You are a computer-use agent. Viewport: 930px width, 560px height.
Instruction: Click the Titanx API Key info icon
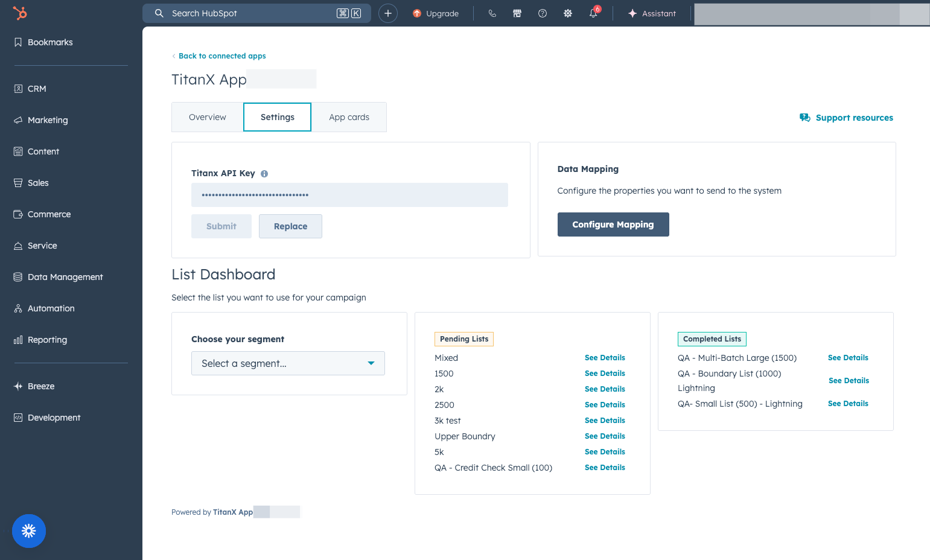pos(264,174)
